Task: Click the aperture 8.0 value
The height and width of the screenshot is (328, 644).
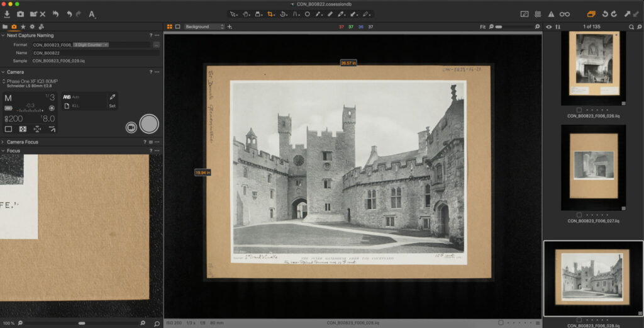Action: 48,119
